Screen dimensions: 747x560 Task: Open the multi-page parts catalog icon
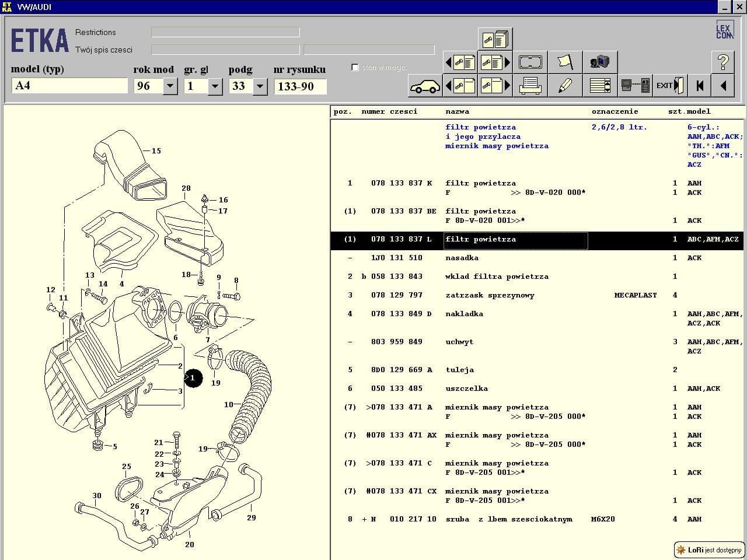(x=495, y=39)
